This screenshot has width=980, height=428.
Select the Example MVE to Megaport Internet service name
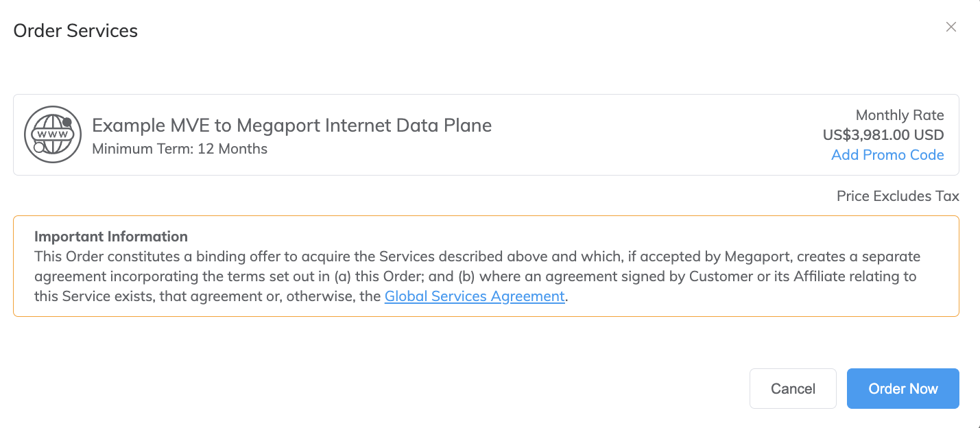point(291,126)
